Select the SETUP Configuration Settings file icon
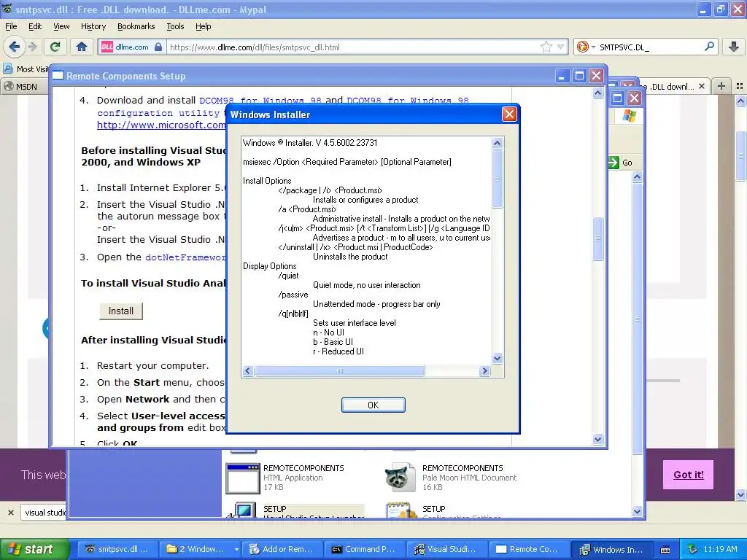 400,510
